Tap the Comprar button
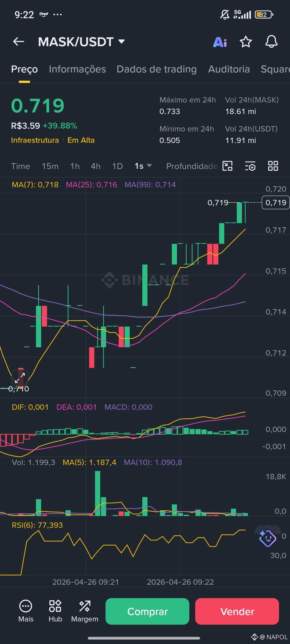The width and height of the screenshot is (290, 644). (x=147, y=611)
